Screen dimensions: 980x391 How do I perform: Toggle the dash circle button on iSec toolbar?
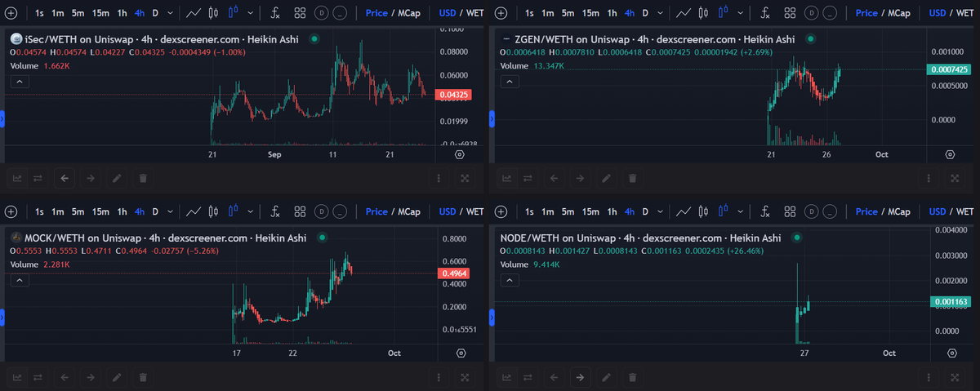click(339, 13)
